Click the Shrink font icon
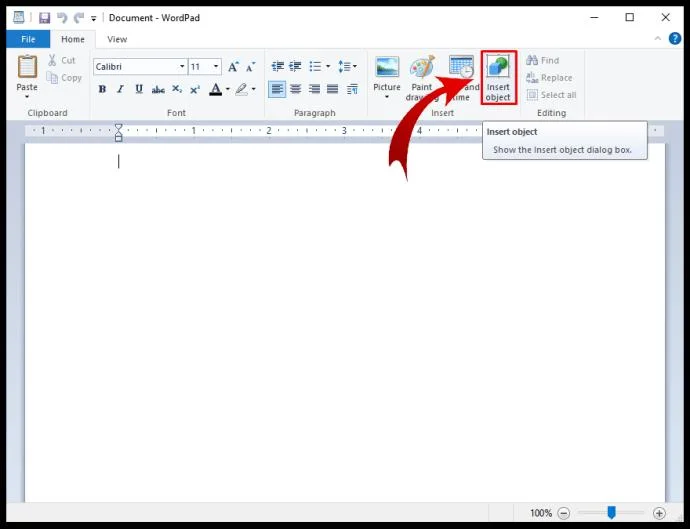This screenshot has width=690, height=529. pos(251,66)
